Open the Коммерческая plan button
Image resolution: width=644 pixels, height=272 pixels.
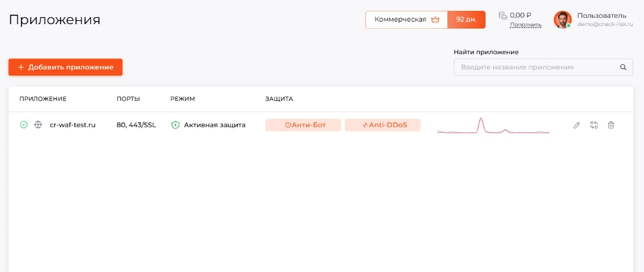[x=407, y=20]
